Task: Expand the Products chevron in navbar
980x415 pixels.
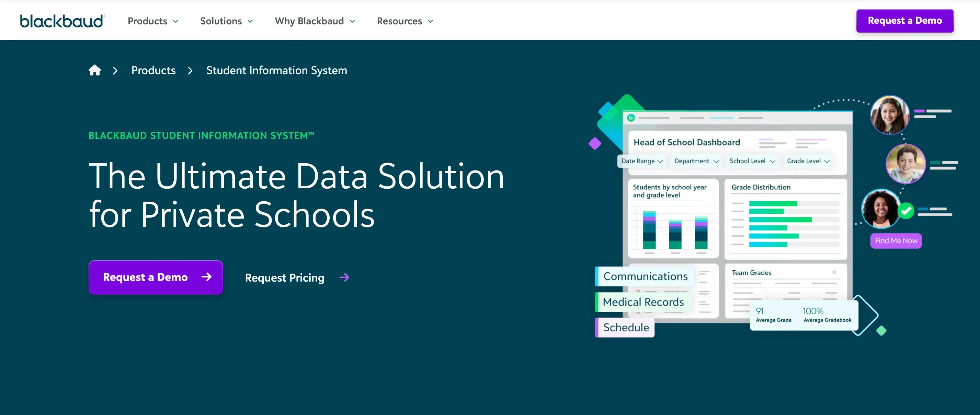Action: (175, 21)
